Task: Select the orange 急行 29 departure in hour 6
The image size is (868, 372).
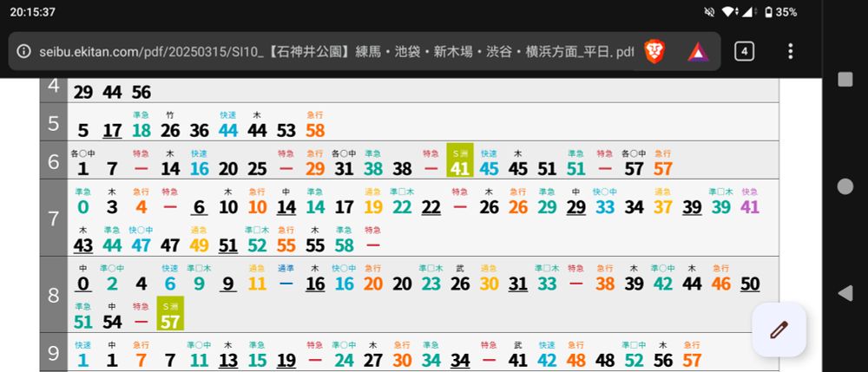Action: [315, 163]
